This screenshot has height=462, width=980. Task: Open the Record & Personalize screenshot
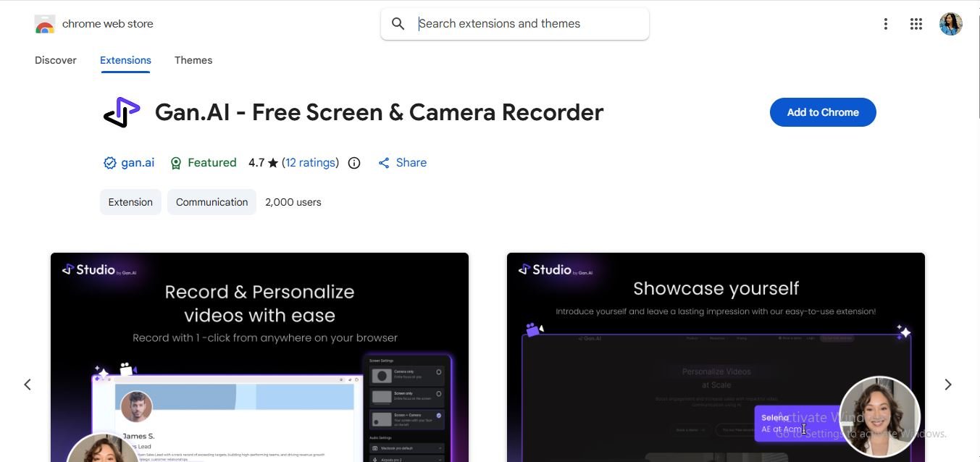tap(259, 357)
